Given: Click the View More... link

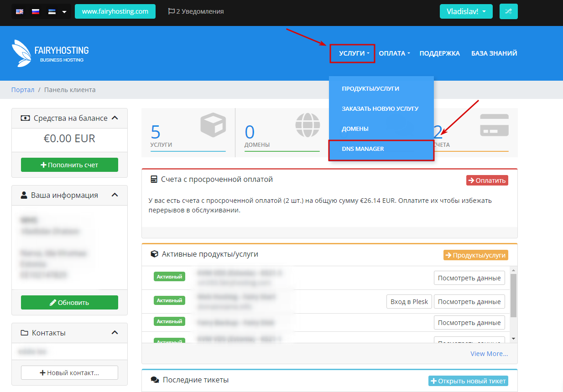Looking at the screenshot, I should 489,354.
